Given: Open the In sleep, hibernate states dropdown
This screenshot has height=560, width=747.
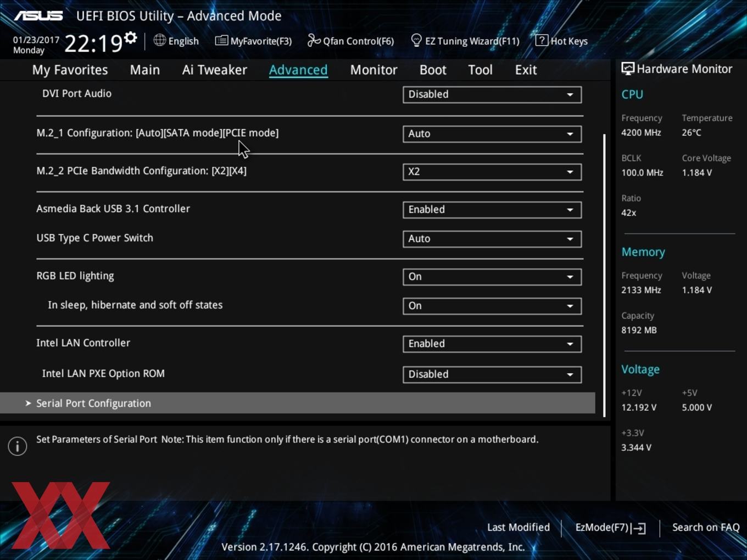Looking at the screenshot, I should (492, 306).
